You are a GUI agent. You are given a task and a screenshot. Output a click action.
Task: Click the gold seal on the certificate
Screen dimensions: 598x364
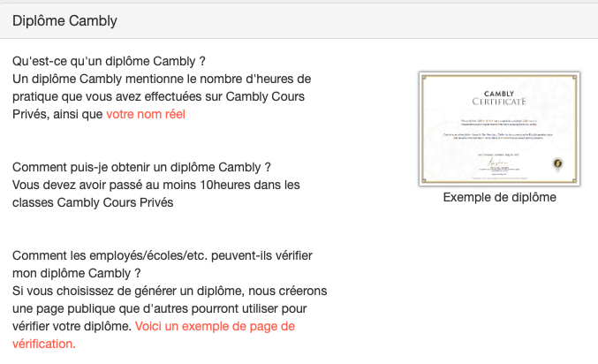pyautogui.click(x=557, y=163)
